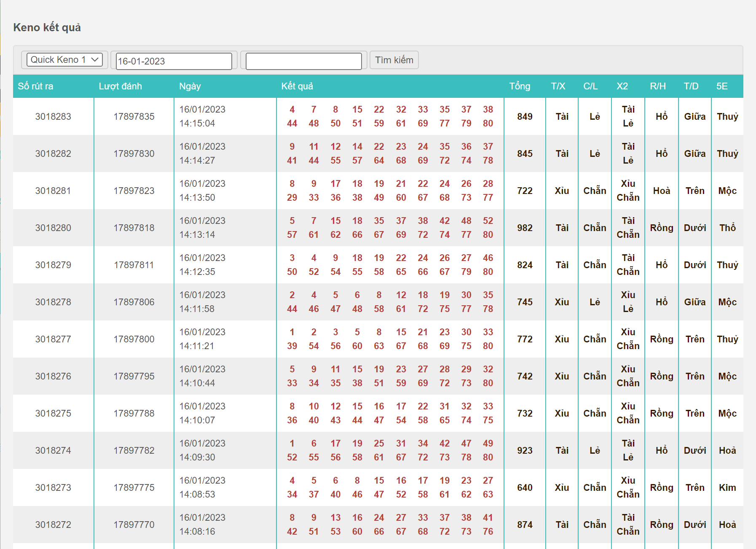Image resolution: width=756 pixels, height=549 pixels.
Task: Click the total value 742
Action: pyautogui.click(x=525, y=376)
